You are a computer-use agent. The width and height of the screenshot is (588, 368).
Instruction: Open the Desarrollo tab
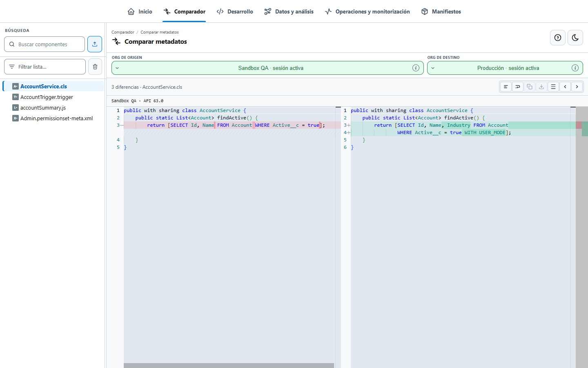(x=235, y=11)
